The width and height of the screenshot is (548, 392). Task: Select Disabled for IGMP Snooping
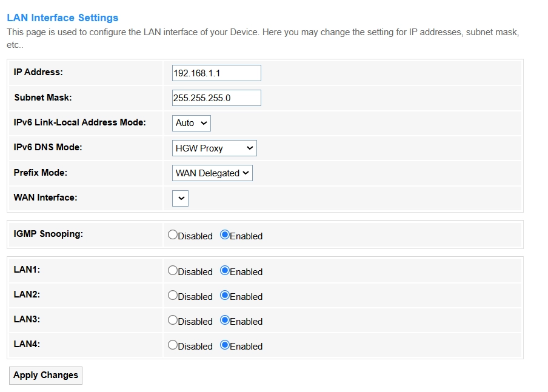pyautogui.click(x=173, y=235)
